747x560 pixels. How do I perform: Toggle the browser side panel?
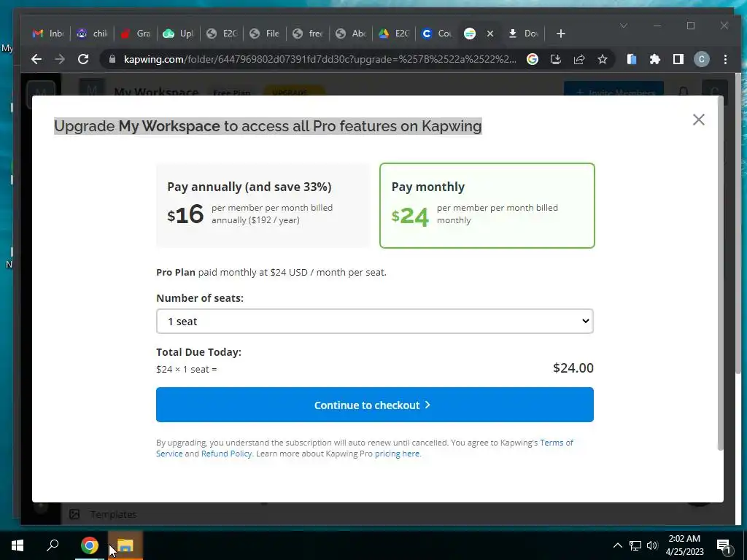tap(678, 59)
